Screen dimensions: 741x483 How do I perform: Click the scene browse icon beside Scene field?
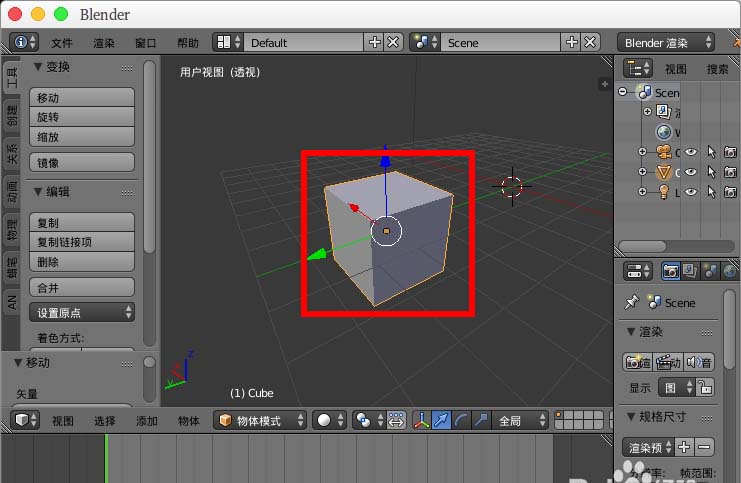(425, 43)
